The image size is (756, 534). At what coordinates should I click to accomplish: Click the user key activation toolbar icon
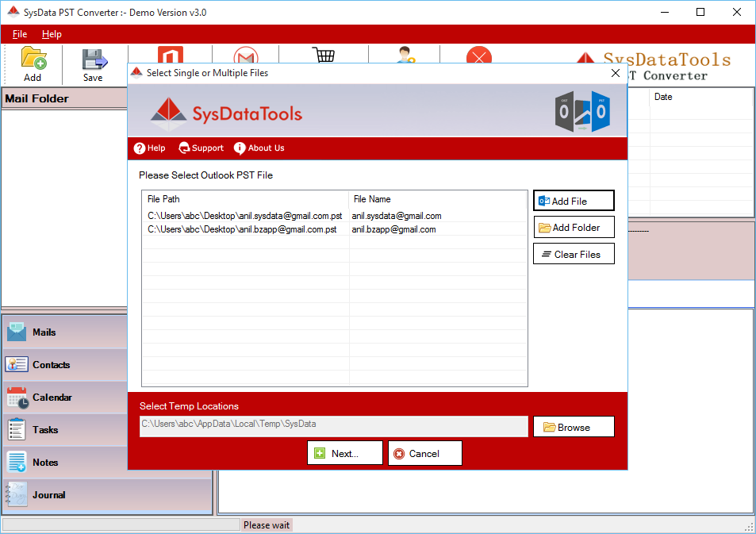pyautogui.click(x=405, y=55)
